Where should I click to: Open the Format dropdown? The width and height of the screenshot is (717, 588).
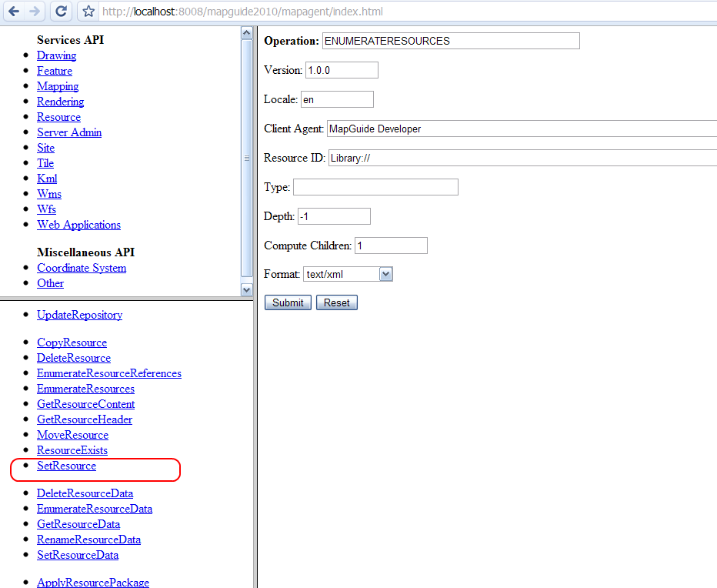pyautogui.click(x=348, y=274)
